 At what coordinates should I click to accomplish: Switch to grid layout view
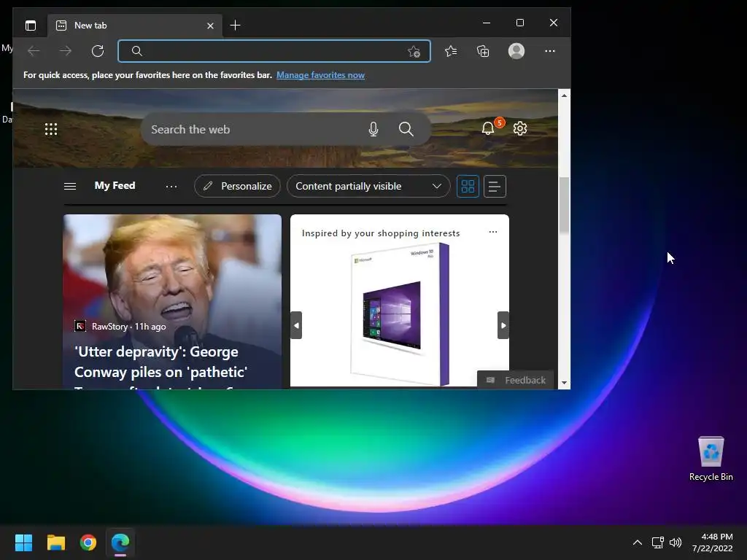point(468,186)
